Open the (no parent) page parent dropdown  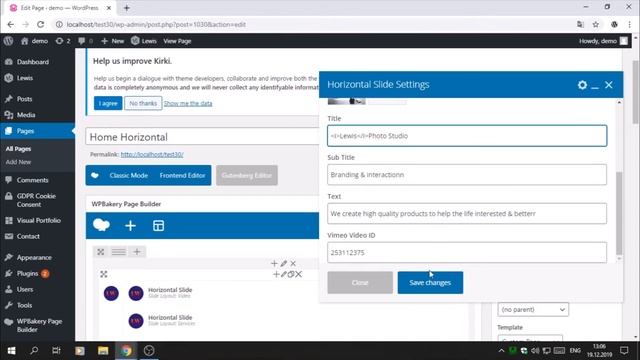click(x=533, y=310)
